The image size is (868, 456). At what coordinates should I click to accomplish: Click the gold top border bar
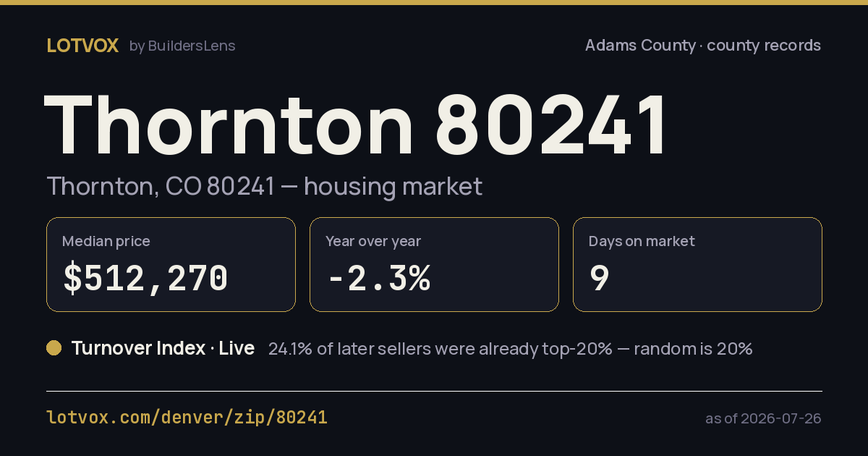pos(434,2)
